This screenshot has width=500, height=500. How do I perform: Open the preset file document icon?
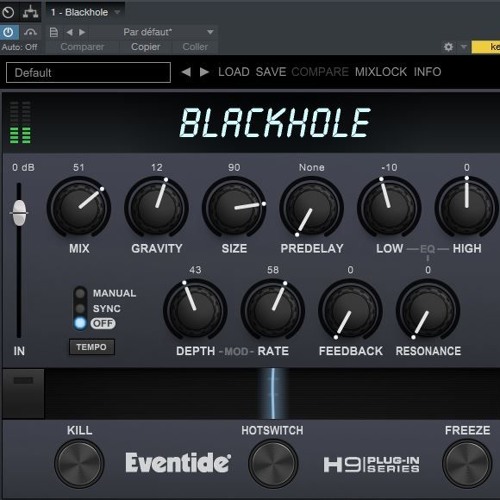[x=54, y=32]
